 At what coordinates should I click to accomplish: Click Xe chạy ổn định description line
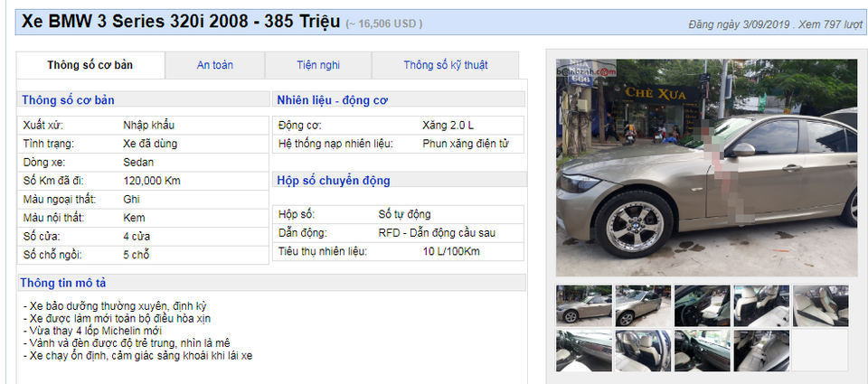(137, 356)
